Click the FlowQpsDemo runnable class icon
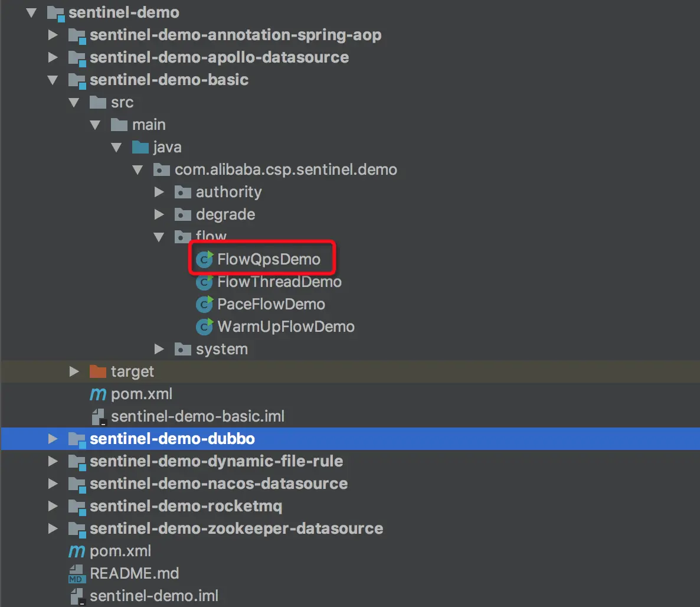 tap(204, 259)
